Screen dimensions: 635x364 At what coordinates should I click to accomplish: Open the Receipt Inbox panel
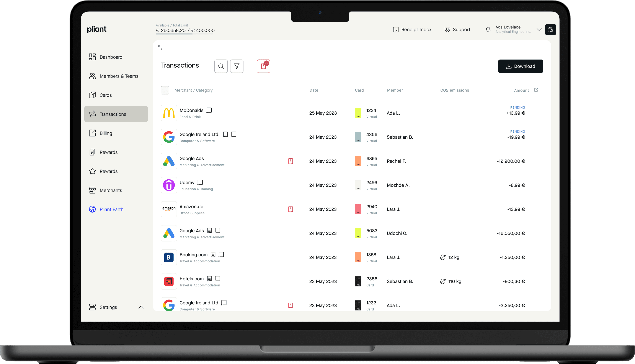pos(411,29)
